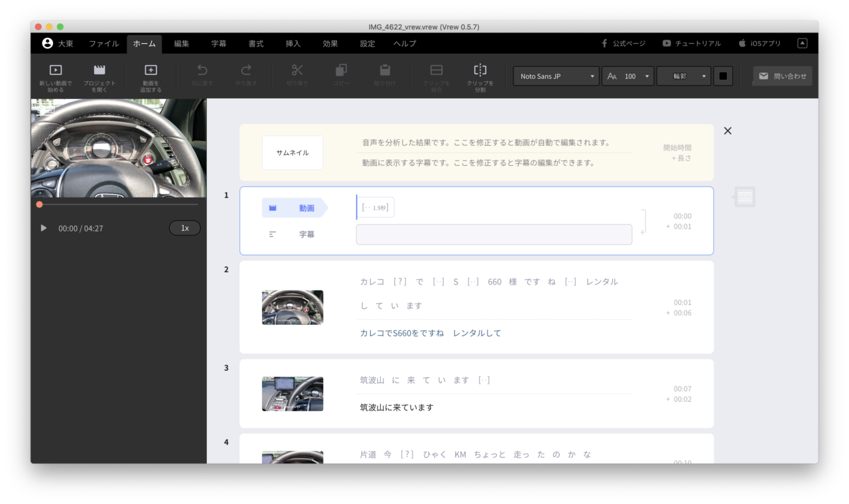Open the Facebook 公式ページ link
Viewport: 849px width, 504px height.
(x=623, y=43)
